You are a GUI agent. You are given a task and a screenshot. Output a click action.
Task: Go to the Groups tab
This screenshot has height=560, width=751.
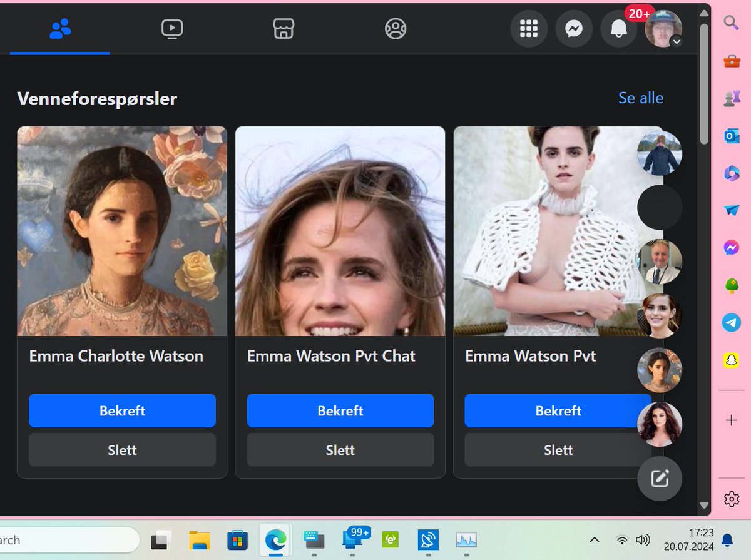click(x=396, y=29)
